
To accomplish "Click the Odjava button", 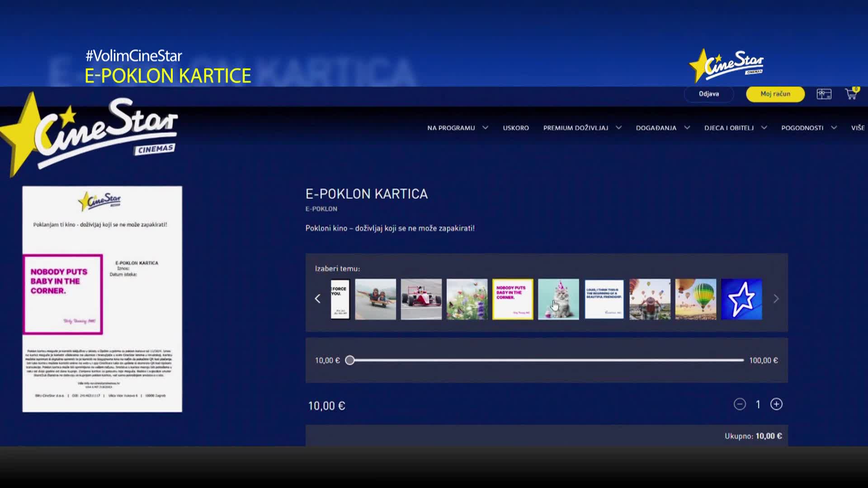I will point(709,94).
